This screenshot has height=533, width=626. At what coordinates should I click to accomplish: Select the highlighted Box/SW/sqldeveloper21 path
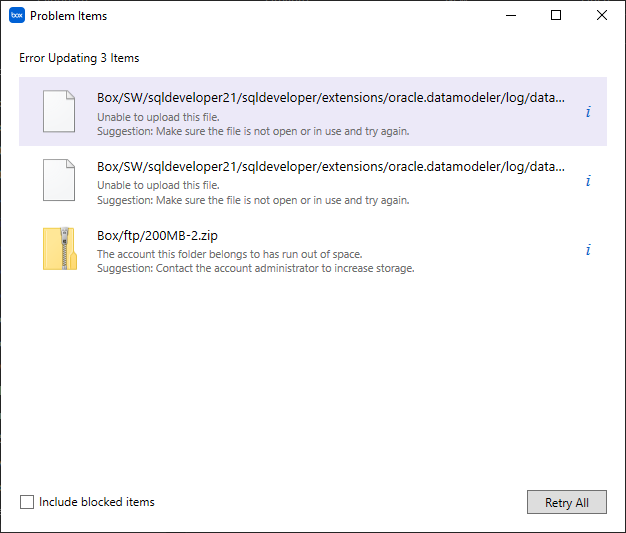point(330,98)
